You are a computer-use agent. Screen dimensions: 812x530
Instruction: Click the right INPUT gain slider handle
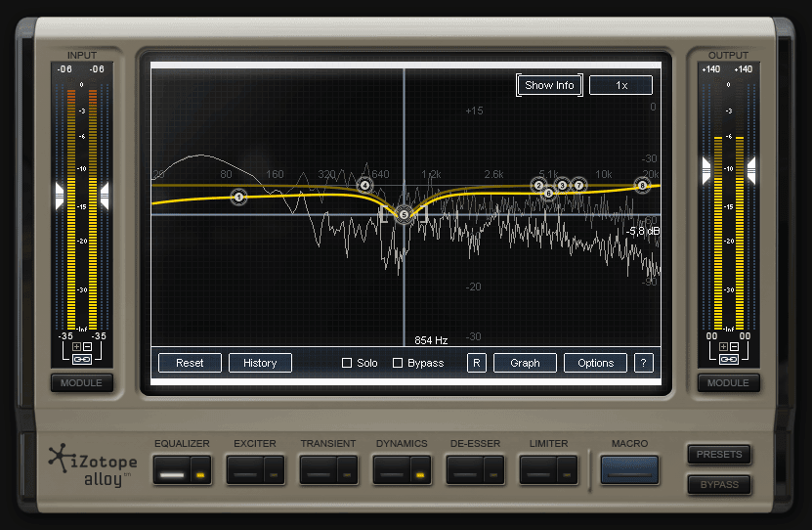point(105,196)
